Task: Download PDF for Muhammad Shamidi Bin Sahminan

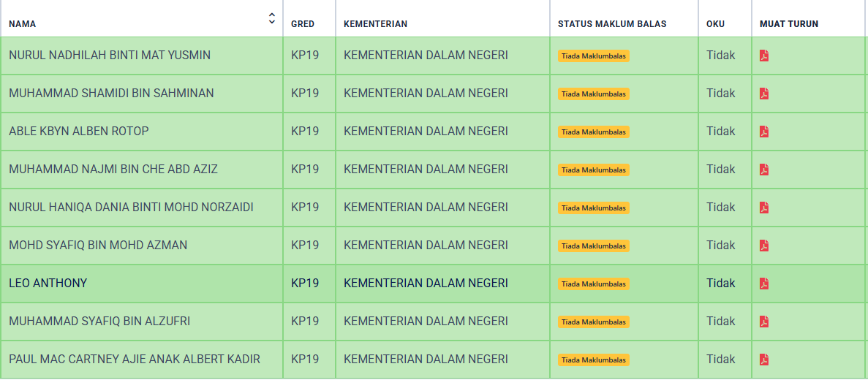Action: click(x=764, y=94)
